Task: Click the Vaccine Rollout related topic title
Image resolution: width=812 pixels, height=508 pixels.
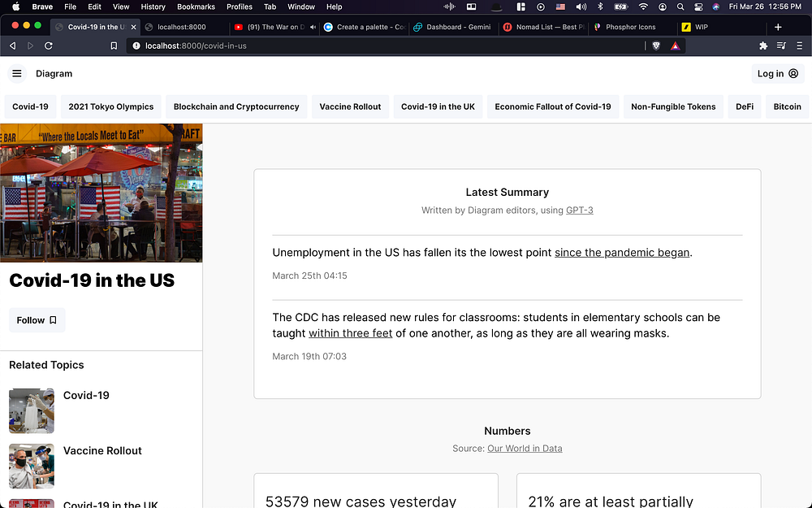Action: (102, 451)
